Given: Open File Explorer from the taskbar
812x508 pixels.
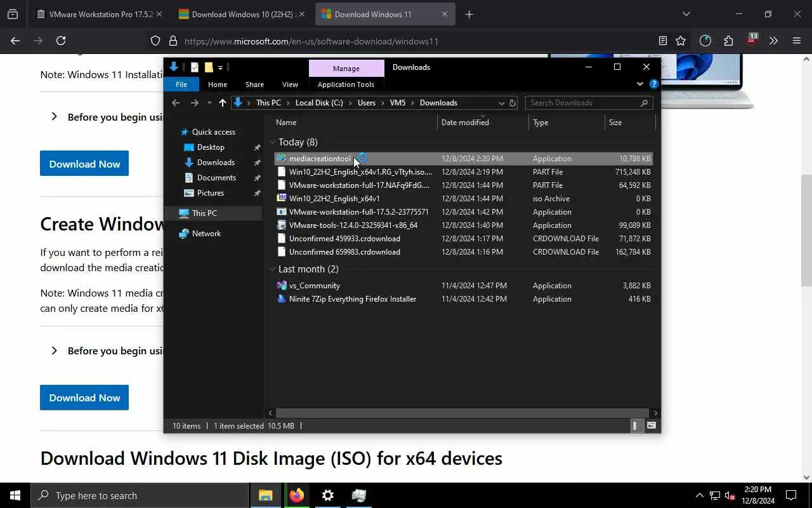Looking at the screenshot, I should [x=265, y=495].
